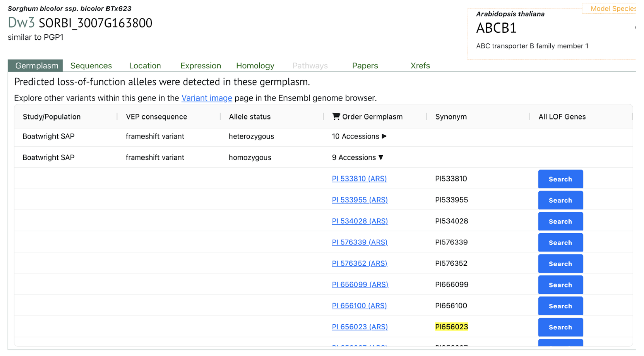This screenshot has height=356, width=644.
Task: Click Boatwright SAP in the heterozygous row
Action: [48, 136]
